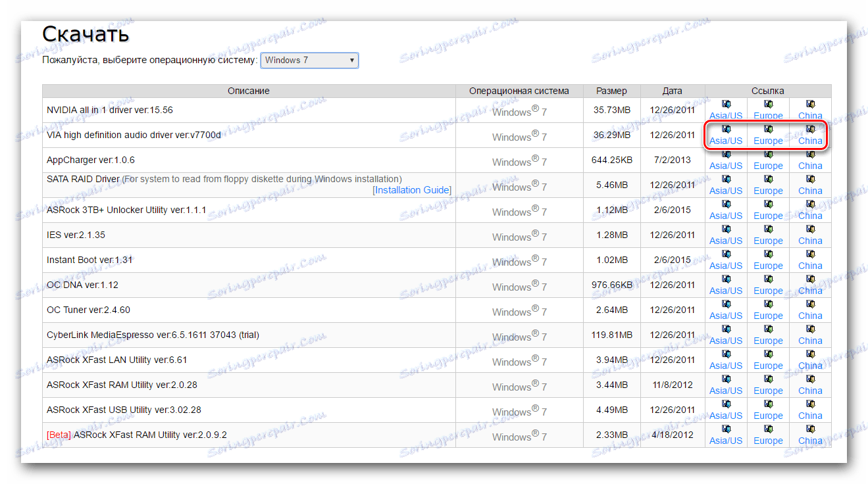Download ASRock XFast USB Utility via Europe link

768,416
